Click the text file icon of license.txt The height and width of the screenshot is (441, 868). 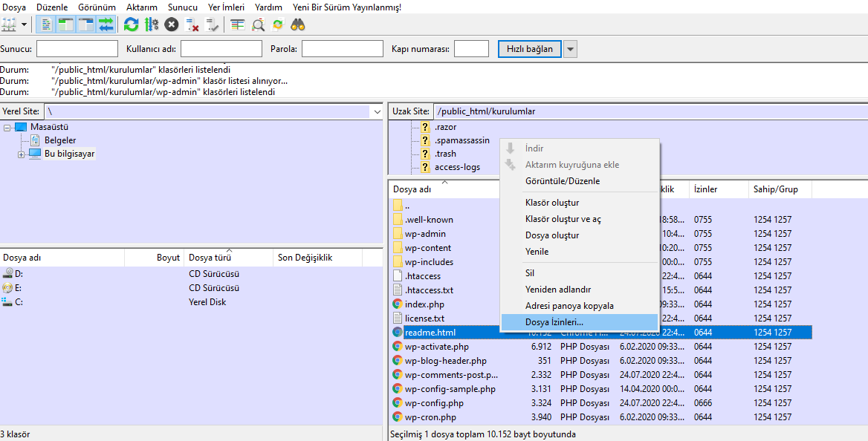[x=398, y=318]
